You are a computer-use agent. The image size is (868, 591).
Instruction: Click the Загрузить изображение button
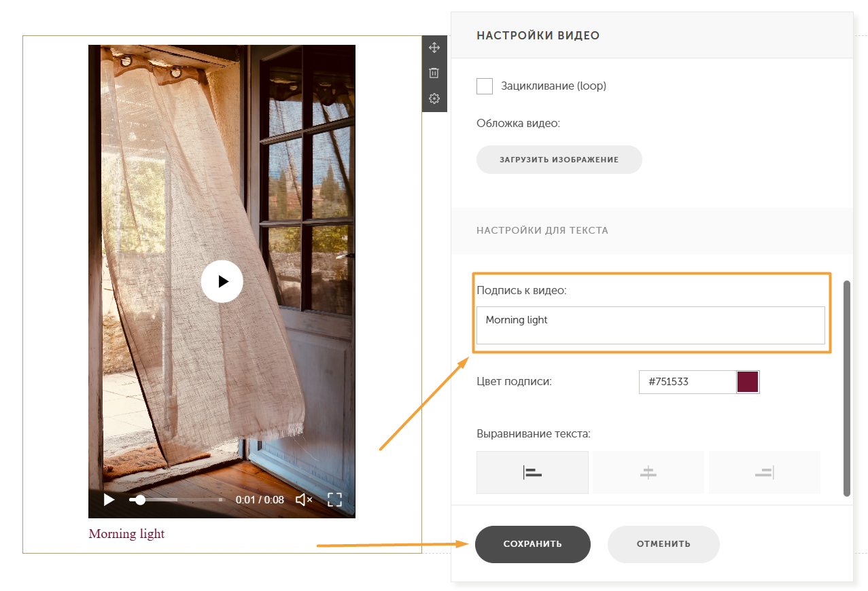[x=559, y=160]
